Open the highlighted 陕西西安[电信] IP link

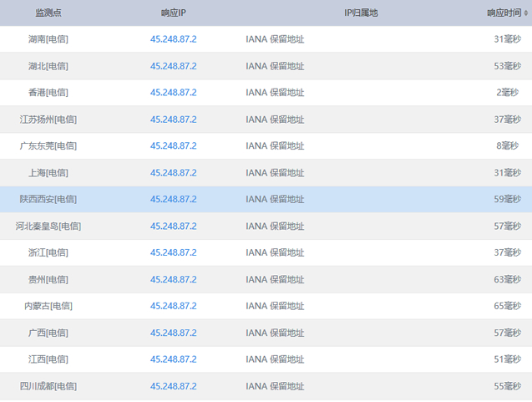click(174, 200)
